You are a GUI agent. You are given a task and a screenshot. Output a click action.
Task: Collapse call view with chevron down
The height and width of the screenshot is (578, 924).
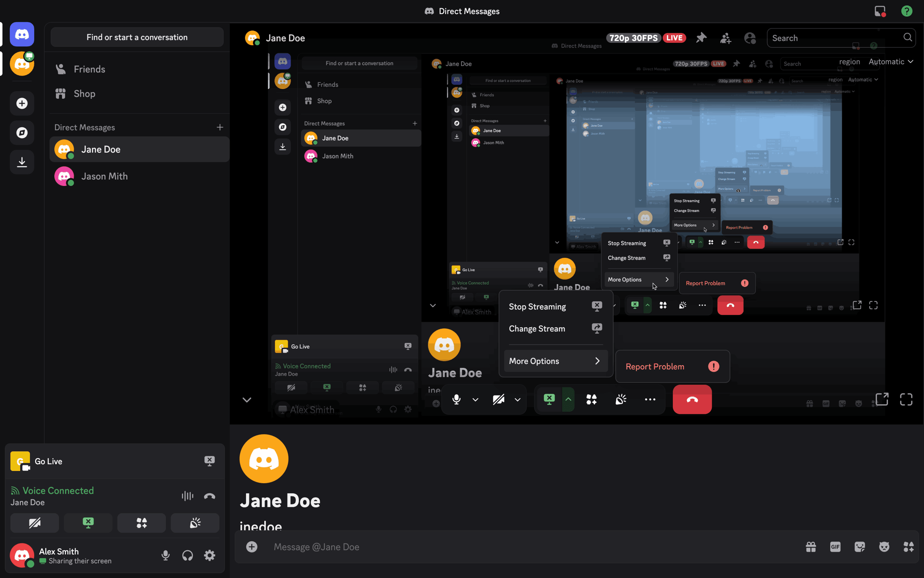[247, 400]
